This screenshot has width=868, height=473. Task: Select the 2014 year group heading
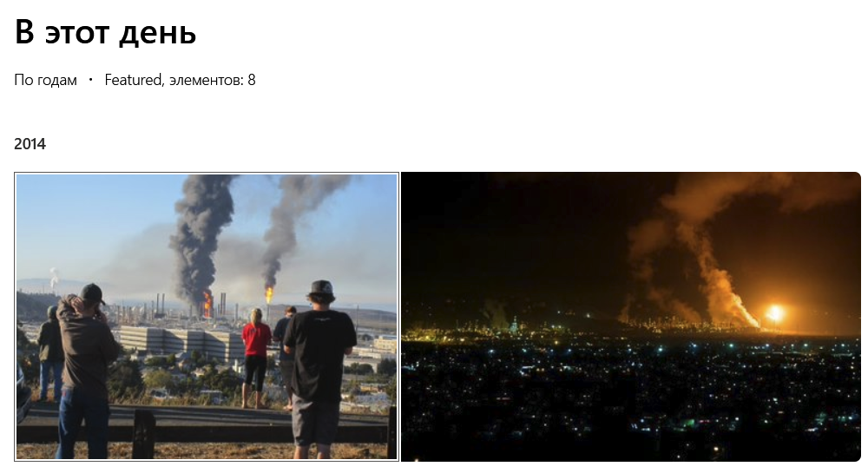30,144
